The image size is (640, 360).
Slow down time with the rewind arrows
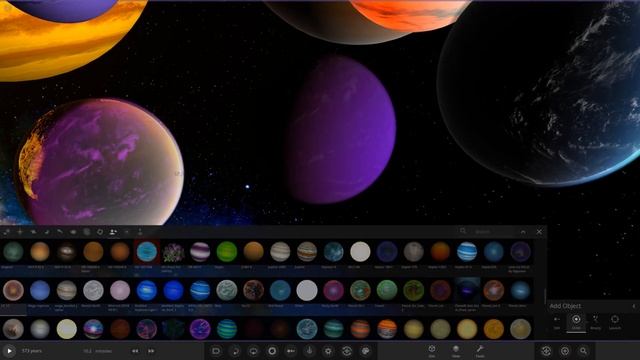coord(135,351)
